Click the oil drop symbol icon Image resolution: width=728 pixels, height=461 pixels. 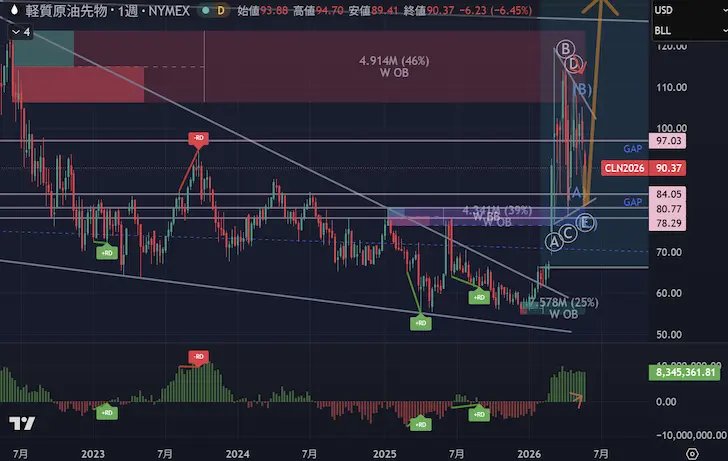coord(14,10)
